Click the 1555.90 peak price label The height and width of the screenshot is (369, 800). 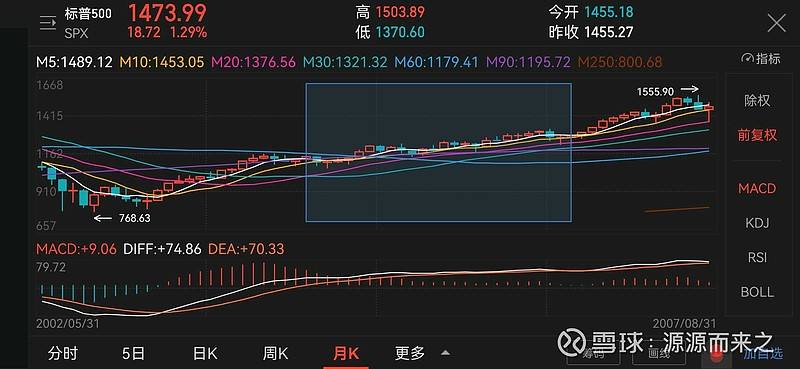(x=655, y=92)
